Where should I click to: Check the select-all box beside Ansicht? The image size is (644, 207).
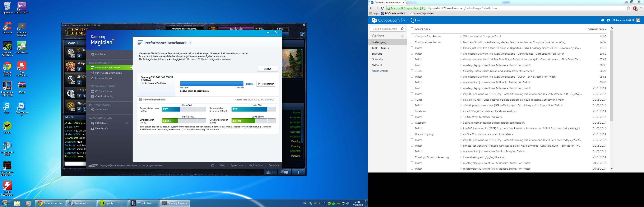click(x=412, y=29)
